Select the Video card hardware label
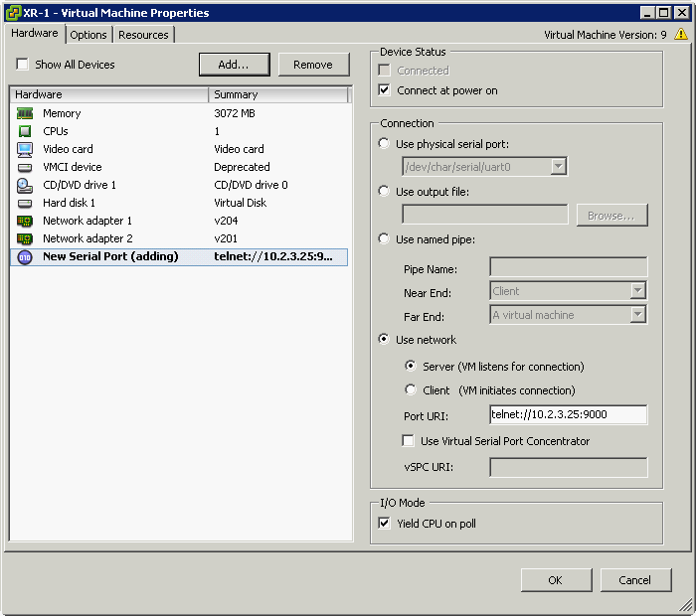The height and width of the screenshot is (616, 696). (x=68, y=149)
